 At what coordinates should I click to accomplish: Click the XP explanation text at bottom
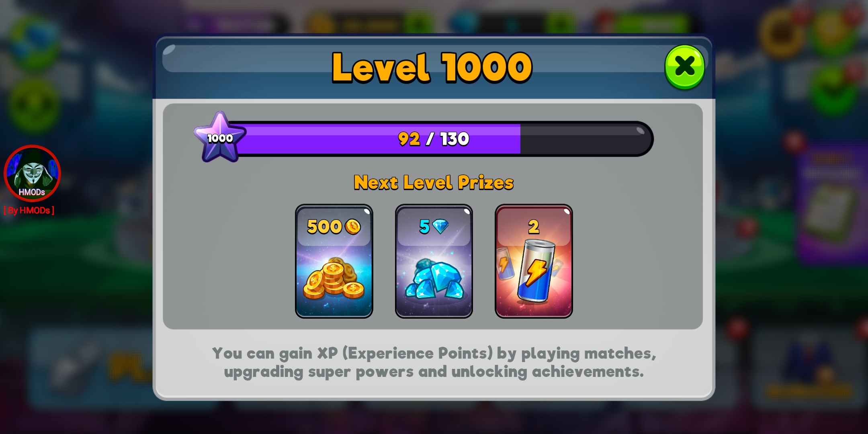tap(434, 362)
